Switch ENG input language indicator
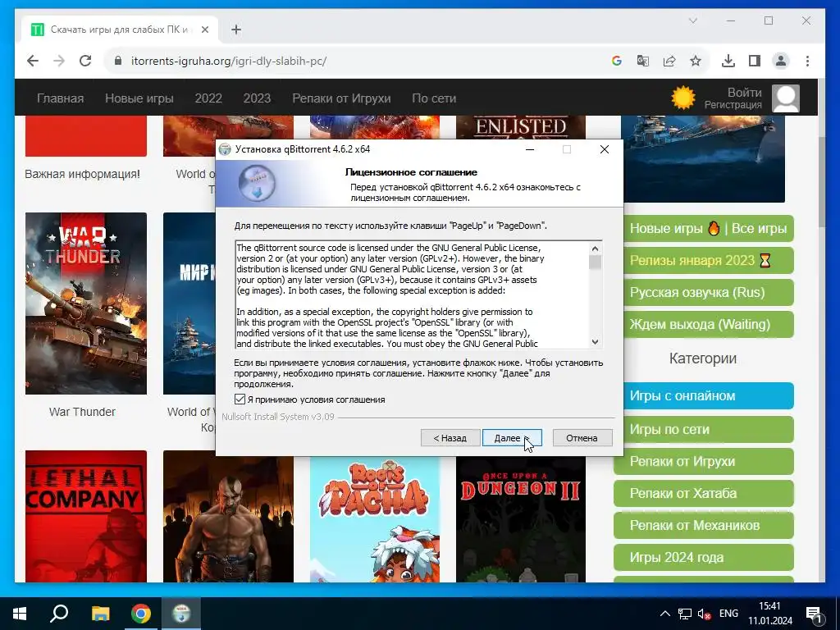 (x=728, y=614)
